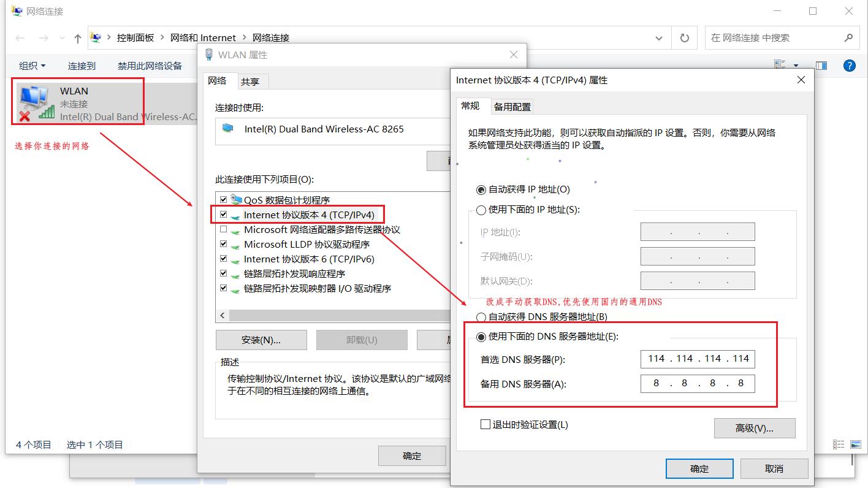Click the search magnifier icon
This screenshot has height=488, width=868.
point(848,38)
